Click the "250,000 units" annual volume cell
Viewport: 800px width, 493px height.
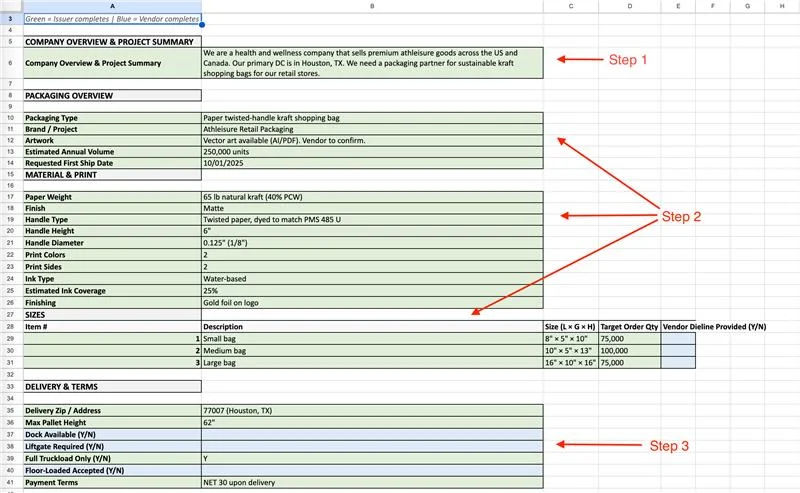[x=372, y=152]
